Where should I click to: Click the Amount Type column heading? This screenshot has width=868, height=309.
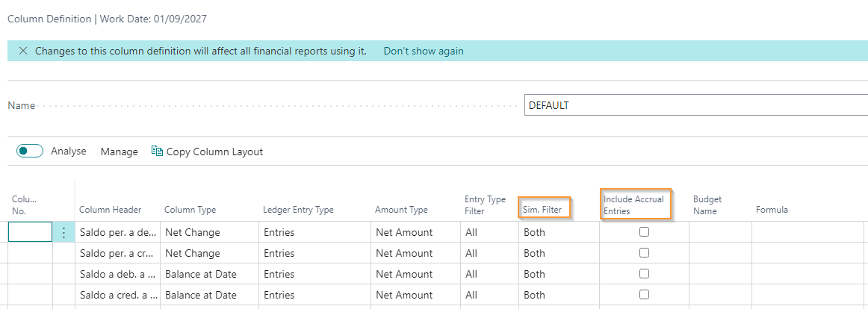tap(401, 210)
